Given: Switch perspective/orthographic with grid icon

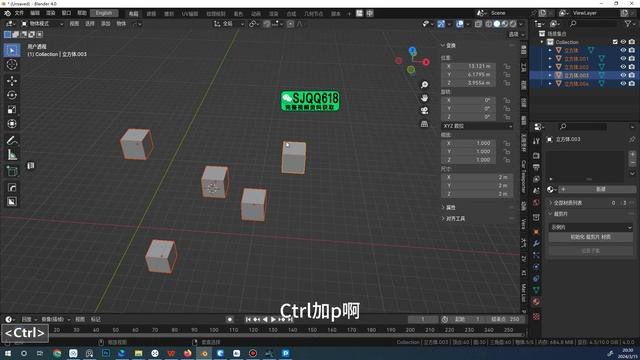Looking at the screenshot, I should tap(424, 124).
